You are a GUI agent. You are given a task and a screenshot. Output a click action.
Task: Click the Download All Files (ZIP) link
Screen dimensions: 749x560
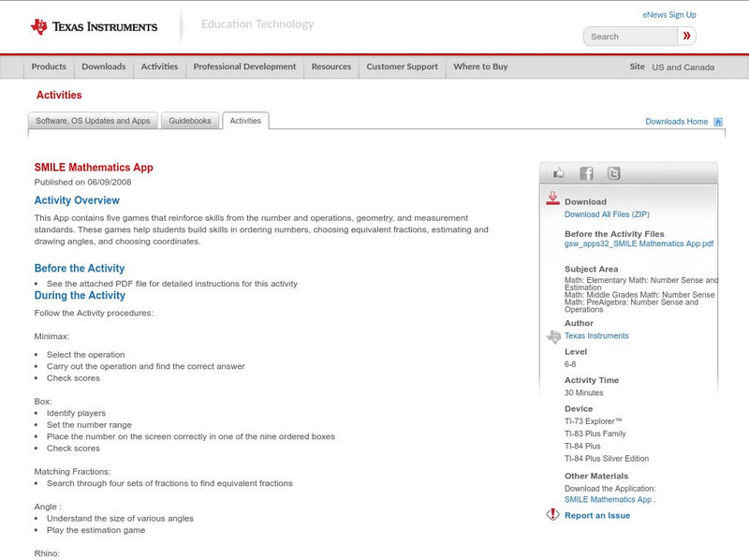[x=608, y=214]
